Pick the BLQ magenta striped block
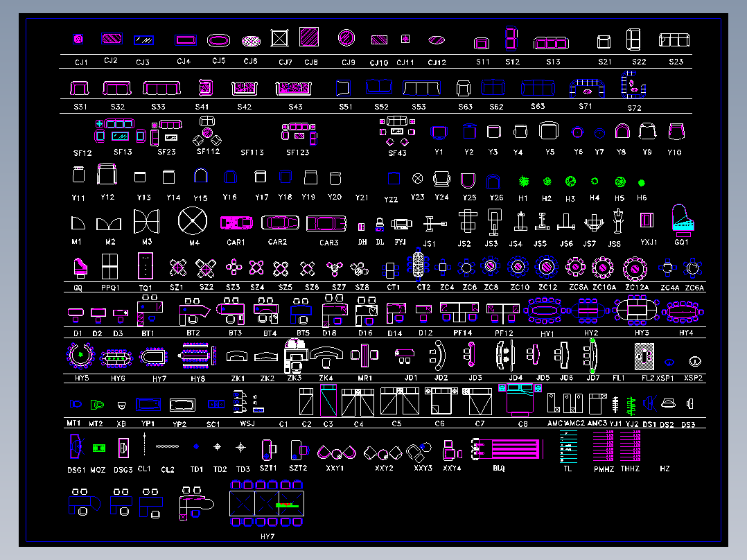The height and width of the screenshot is (560, 747). 507,449
